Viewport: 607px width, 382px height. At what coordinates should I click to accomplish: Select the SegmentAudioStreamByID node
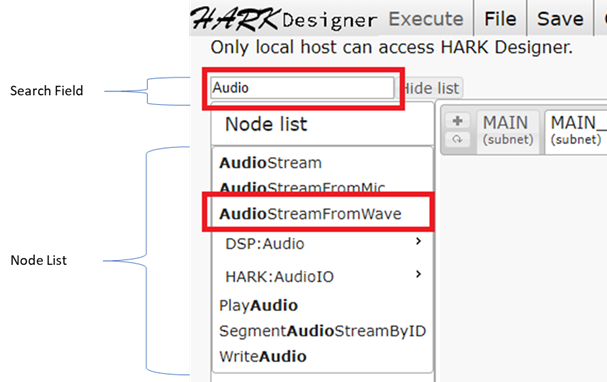tap(322, 331)
